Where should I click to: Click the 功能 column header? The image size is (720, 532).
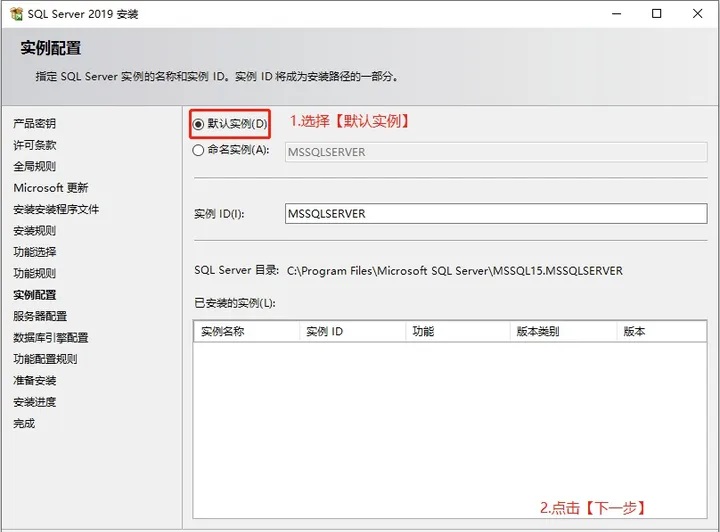pyautogui.click(x=458, y=331)
